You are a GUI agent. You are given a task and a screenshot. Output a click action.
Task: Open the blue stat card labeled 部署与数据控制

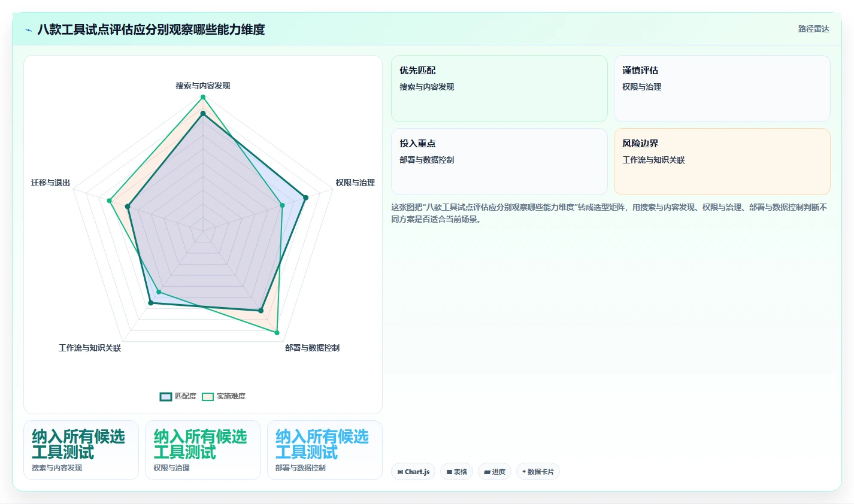click(325, 450)
